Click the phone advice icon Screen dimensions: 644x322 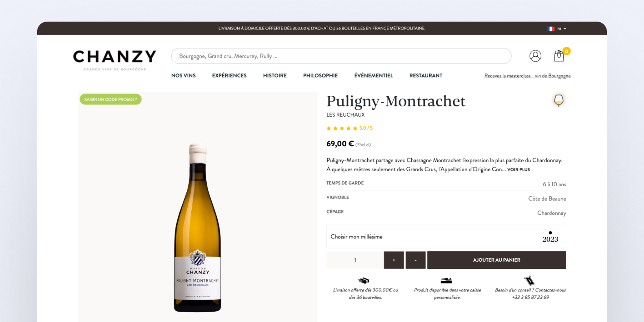tap(529, 280)
